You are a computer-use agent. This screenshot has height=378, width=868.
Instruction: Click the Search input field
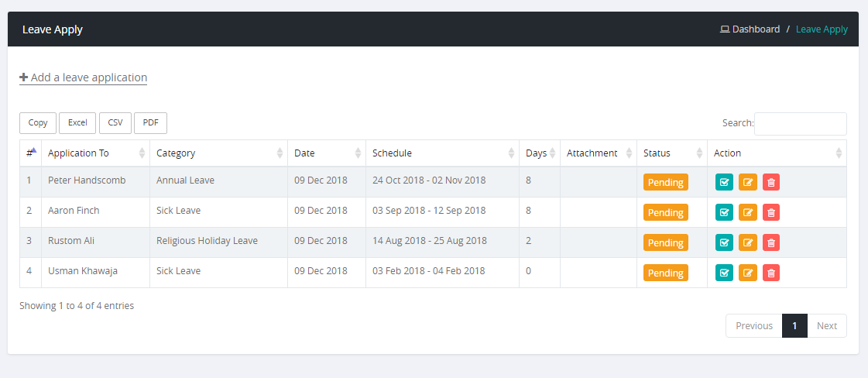click(x=800, y=124)
